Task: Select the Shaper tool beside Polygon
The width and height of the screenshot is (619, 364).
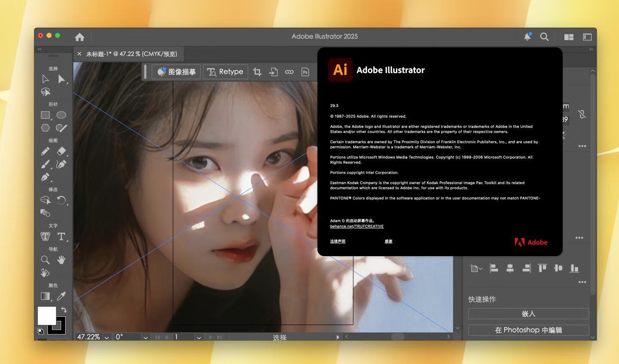Action: [x=61, y=128]
